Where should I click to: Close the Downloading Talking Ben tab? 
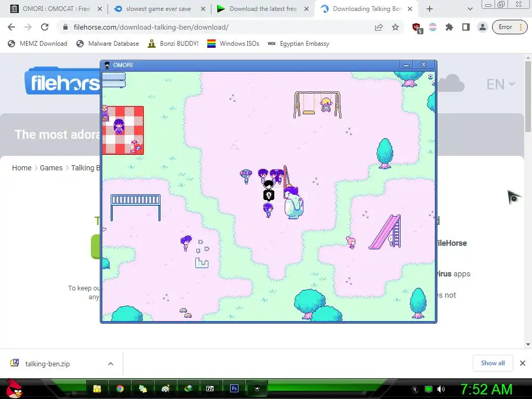pos(410,9)
